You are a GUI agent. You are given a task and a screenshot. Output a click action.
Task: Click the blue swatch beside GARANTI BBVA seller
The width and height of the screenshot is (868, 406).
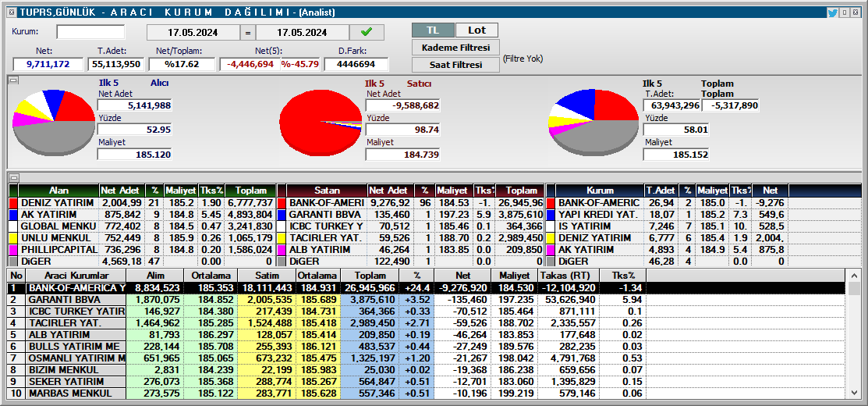pyautogui.click(x=282, y=215)
